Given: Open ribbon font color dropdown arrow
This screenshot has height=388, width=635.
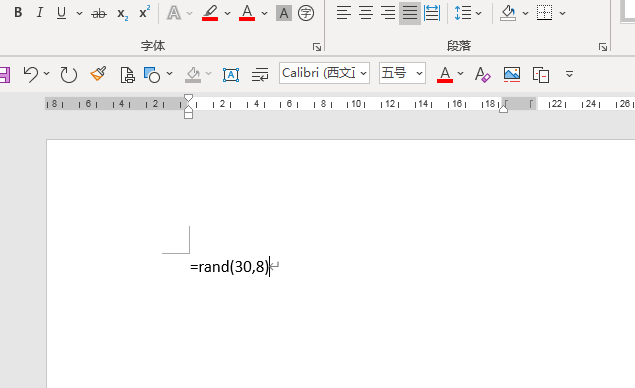Looking at the screenshot, I should 264,13.
